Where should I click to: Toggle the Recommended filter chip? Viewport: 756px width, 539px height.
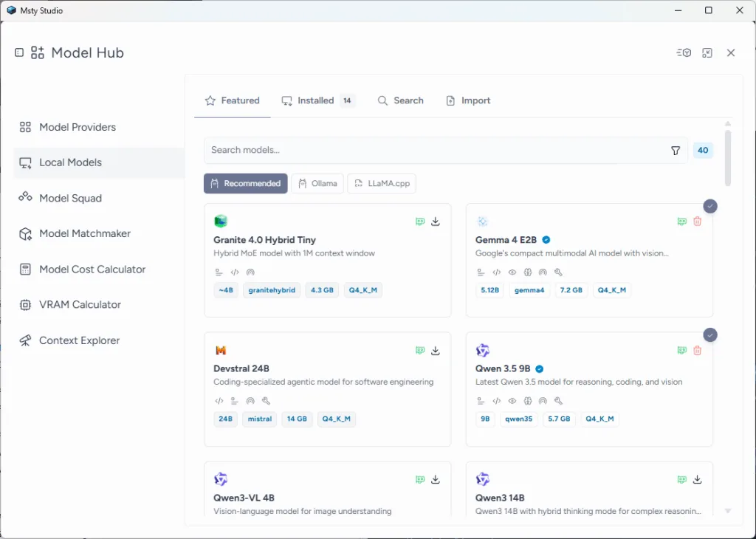click(x=245, y=183)
